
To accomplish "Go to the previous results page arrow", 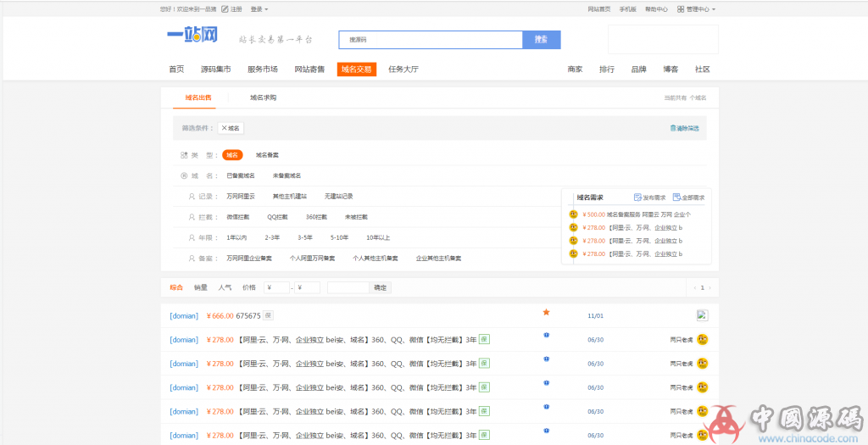I will [x=695, y=288].
